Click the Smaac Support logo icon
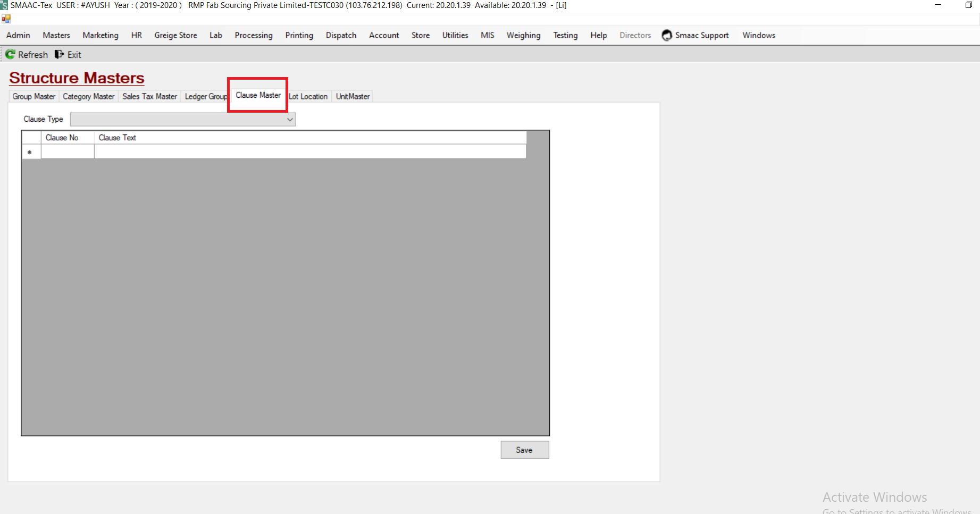Viewport: 980px width, 514px height. [667, 35]
